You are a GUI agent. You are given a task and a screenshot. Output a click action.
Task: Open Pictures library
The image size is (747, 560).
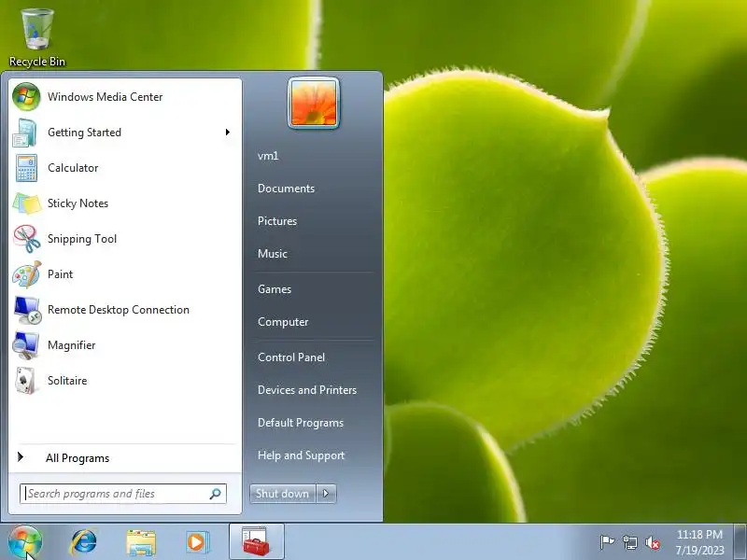click(x=276, y=221)
